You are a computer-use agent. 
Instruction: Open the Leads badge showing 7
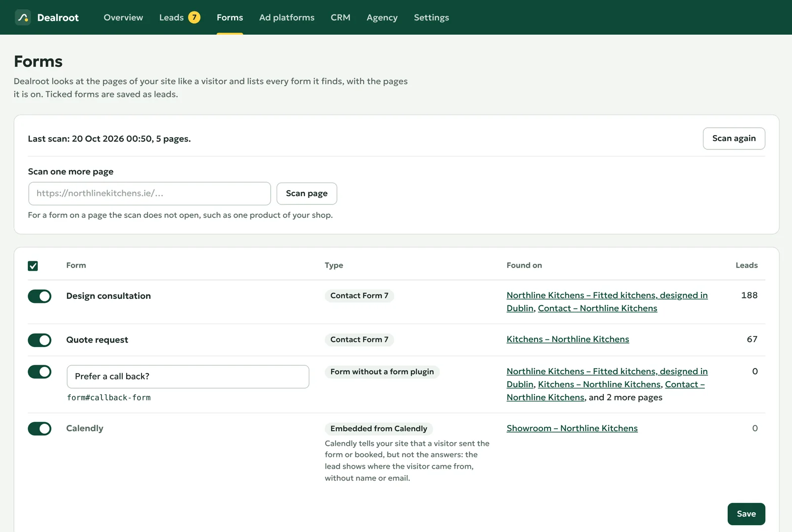coord(195,17)
